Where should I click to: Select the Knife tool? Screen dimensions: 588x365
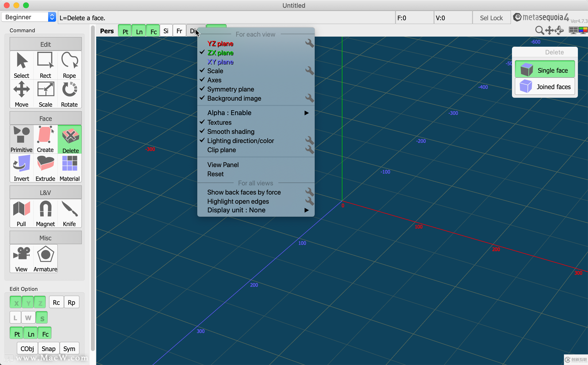coord(70,213)
